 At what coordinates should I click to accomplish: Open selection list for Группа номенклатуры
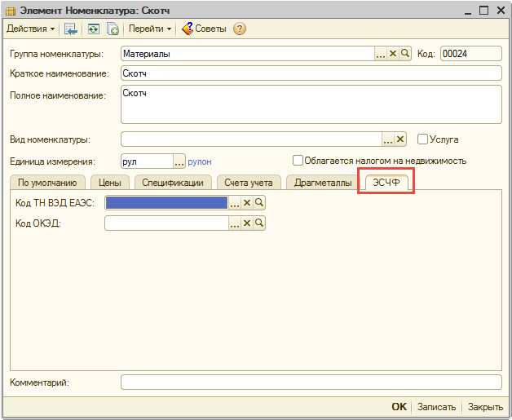tap(380, 54)
